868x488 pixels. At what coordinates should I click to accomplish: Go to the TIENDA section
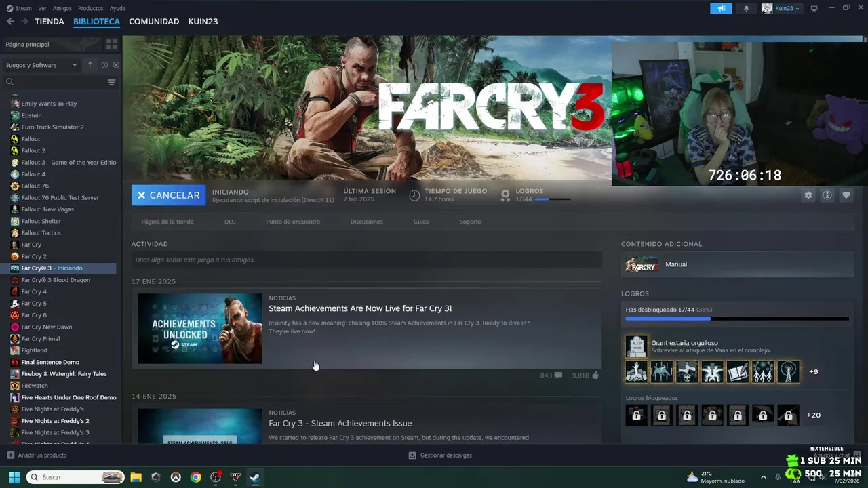pos(50,22)
